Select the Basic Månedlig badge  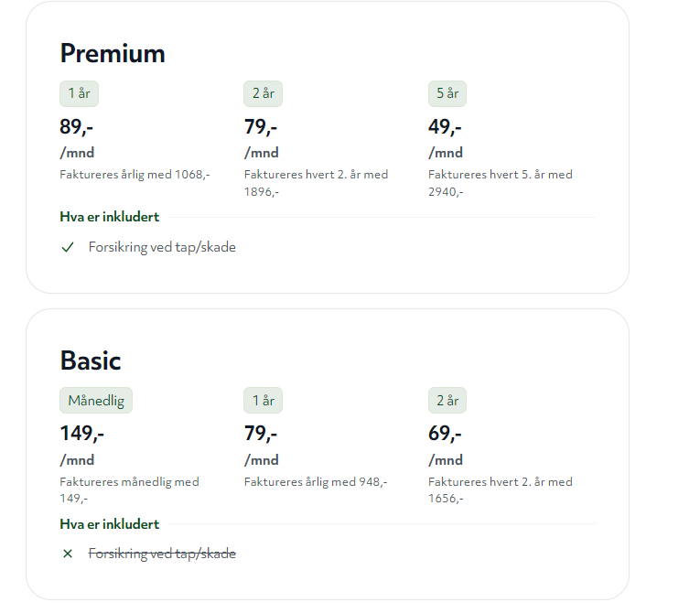[x=96, y=401]
